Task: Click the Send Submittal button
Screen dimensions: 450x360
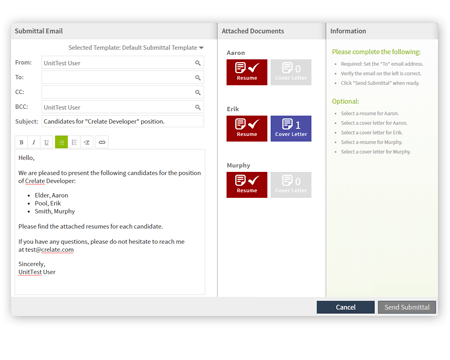Action: 407,307
